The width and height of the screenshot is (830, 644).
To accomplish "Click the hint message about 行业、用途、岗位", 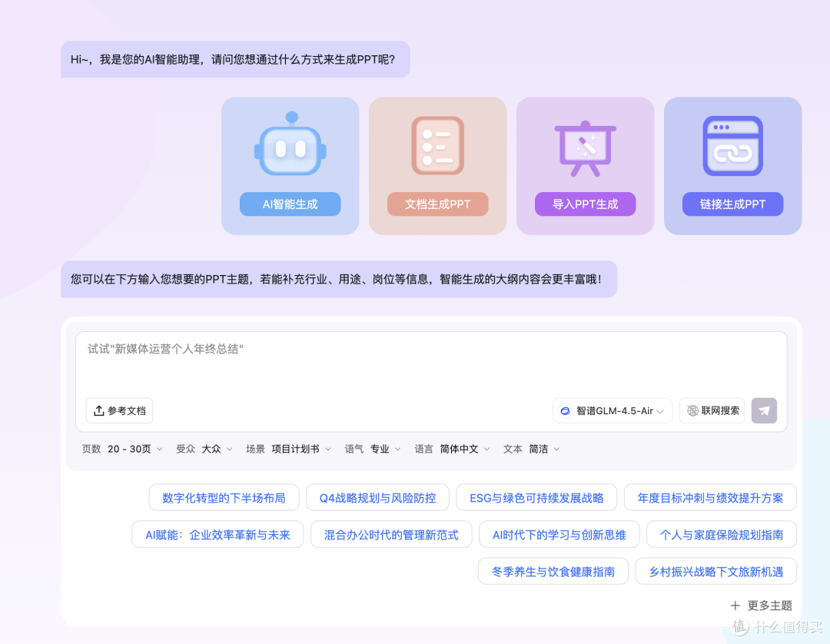I will click(x=340, y=279).
